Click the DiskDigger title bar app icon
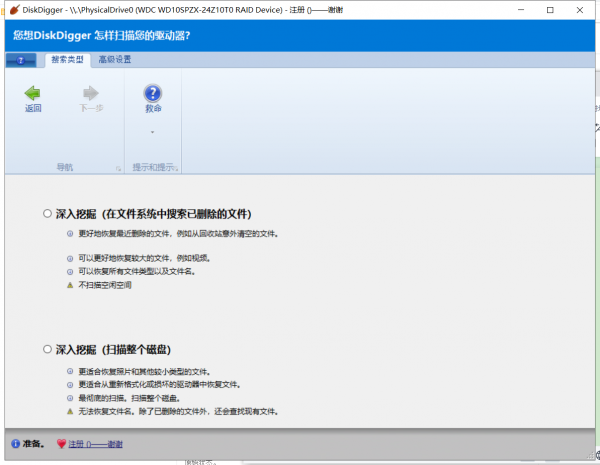 (x=15, y=10)
